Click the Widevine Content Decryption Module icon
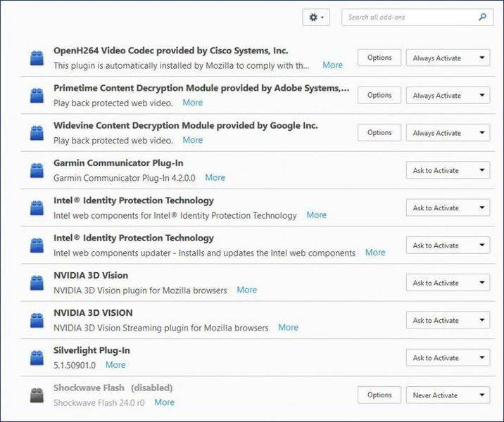Screen dimensions: 504x422 coord(37,133)
